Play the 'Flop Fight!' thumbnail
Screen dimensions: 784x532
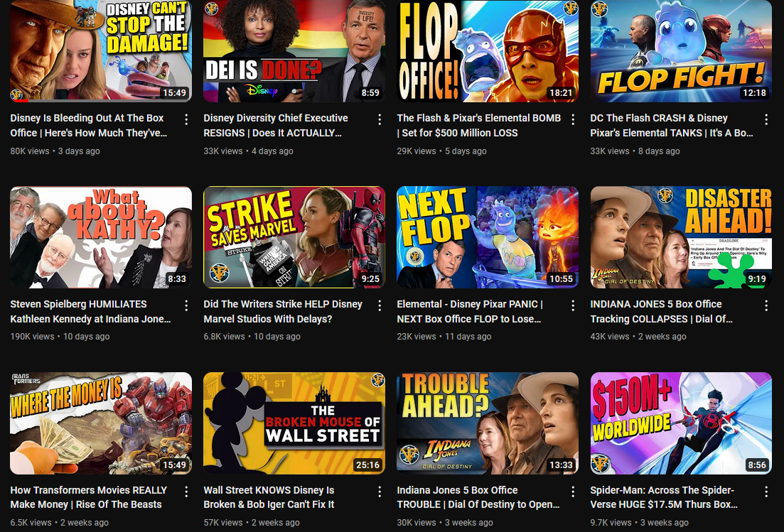coord(681,51)
